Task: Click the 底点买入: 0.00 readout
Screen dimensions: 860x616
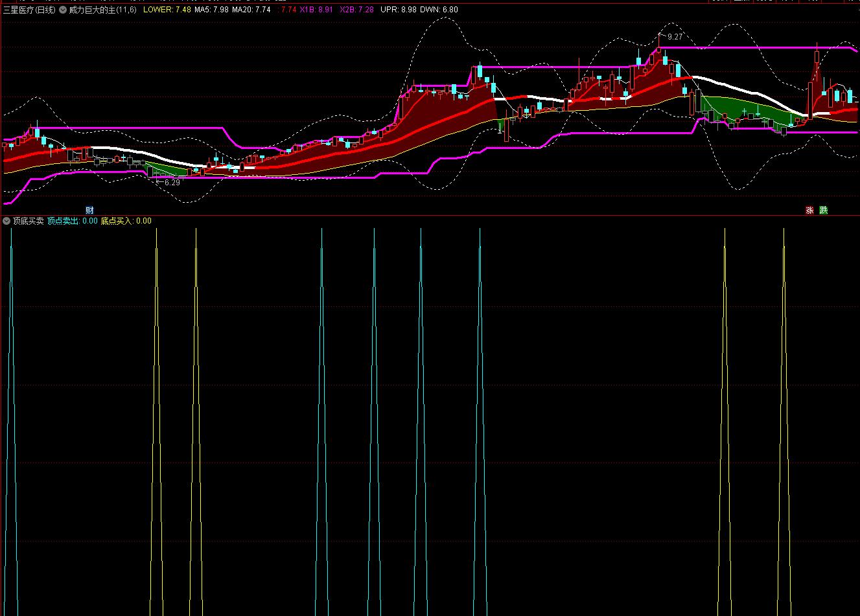Action: click(126, 221)
